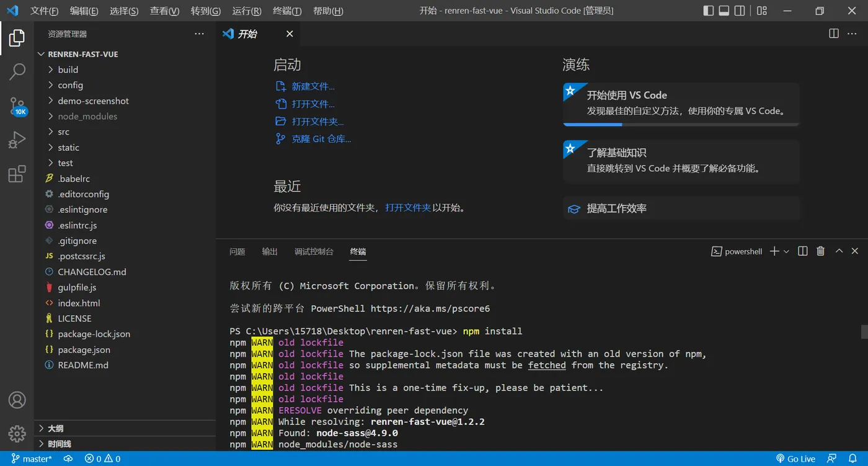Screen dimensions: 868x466
Task: Expand the config folder
Action: (125, 85)
